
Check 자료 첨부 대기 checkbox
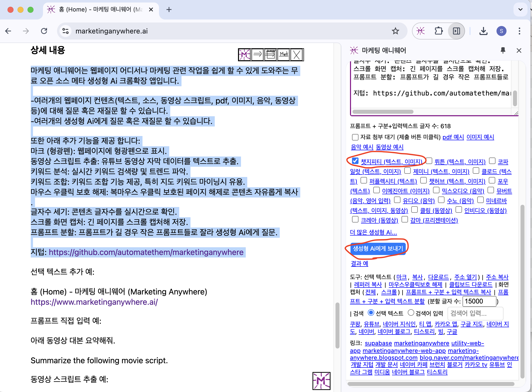(355, 137)
